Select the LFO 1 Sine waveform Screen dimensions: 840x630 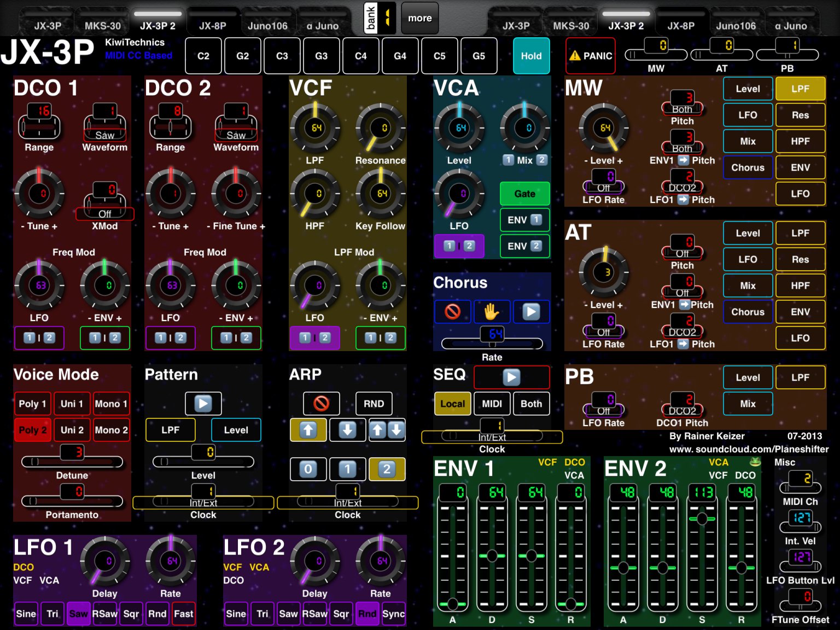pos(26,614)
